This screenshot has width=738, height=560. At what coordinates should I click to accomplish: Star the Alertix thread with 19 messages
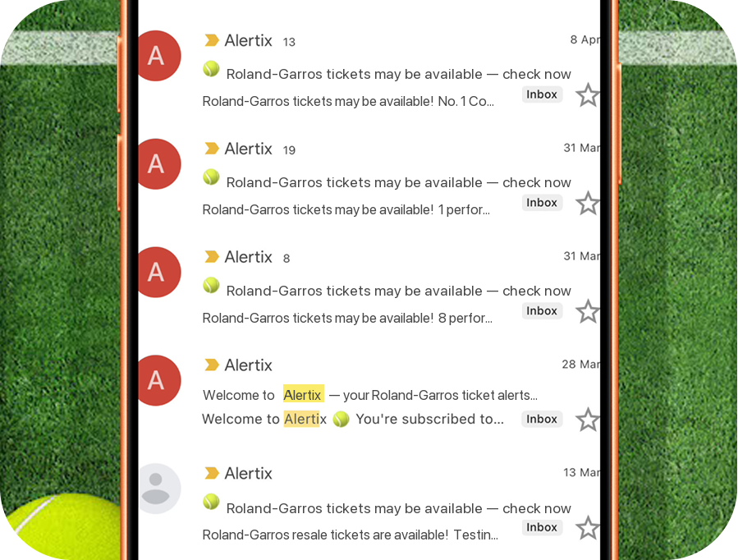coord(587,204)
